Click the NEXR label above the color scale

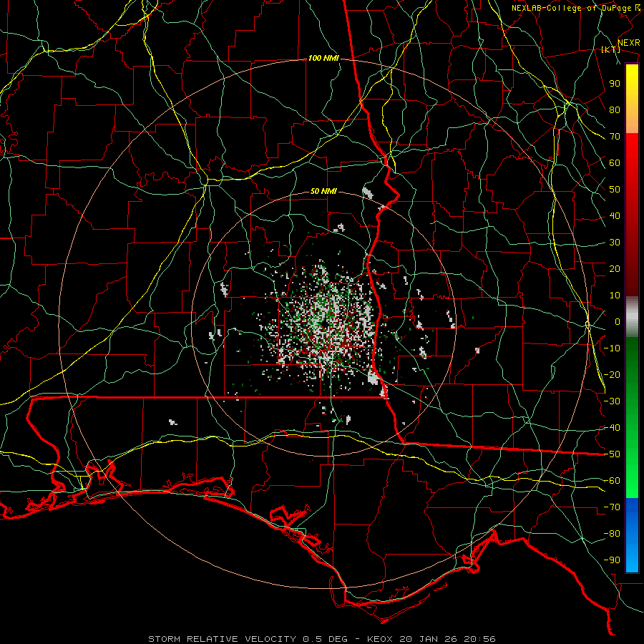[x=629, y=43]
